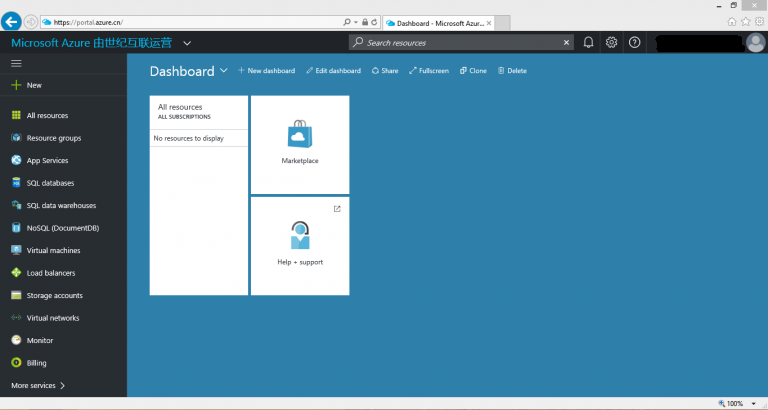768x410 pixels.
Task: Refresh the page using the address bar icon
Action: (374, 22)
